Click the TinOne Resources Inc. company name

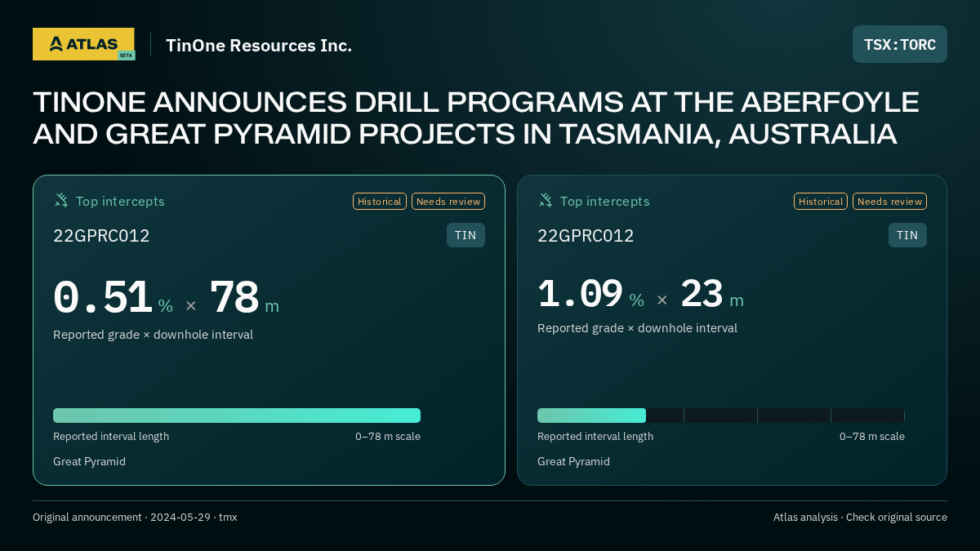tap(259, 45)
